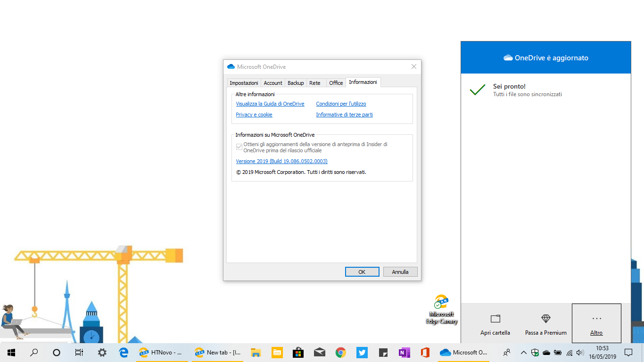644x362 pixels.
Task: Open Task View on the taskbar
Action: coord(79,352)
